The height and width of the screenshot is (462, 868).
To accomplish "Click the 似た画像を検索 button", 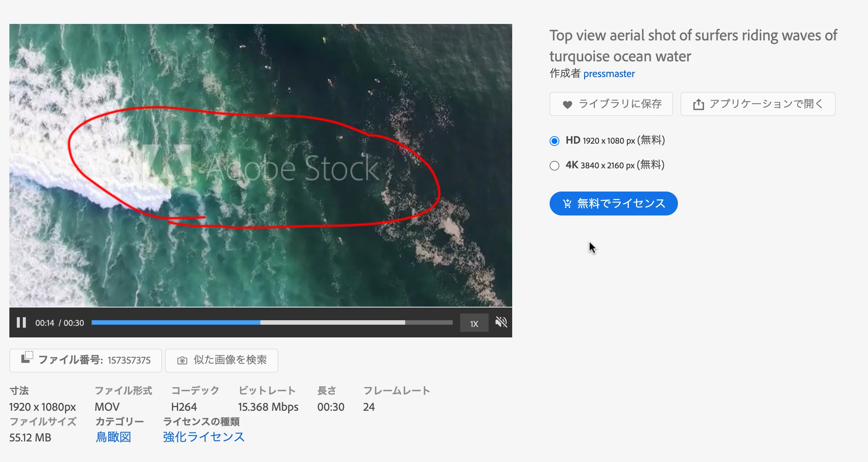I will 221,361.
